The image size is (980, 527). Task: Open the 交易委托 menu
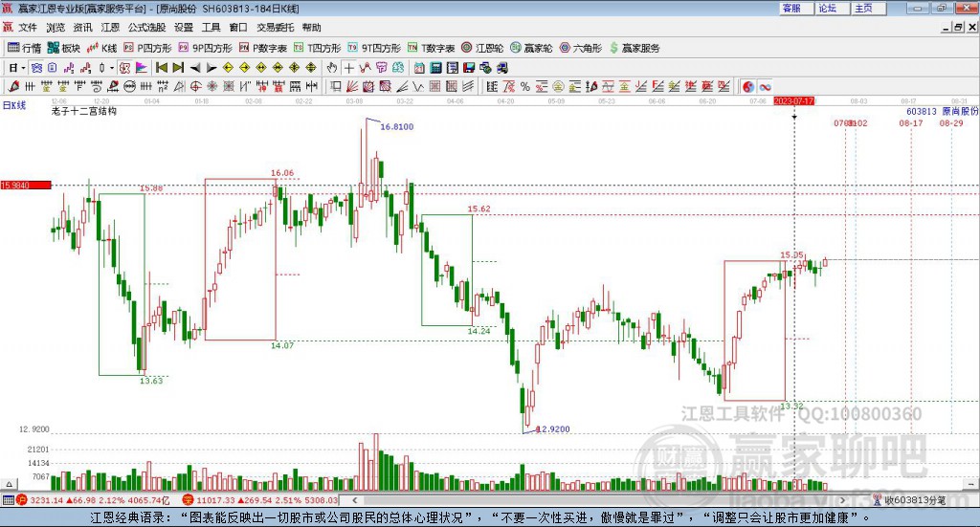pos(275,28)
